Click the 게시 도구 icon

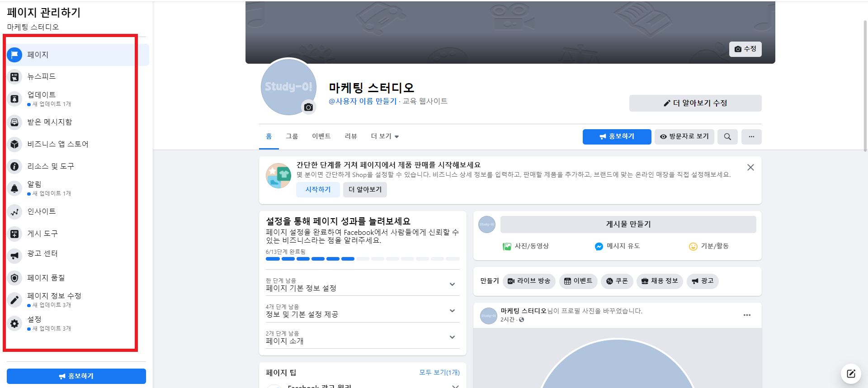[14, 234]
